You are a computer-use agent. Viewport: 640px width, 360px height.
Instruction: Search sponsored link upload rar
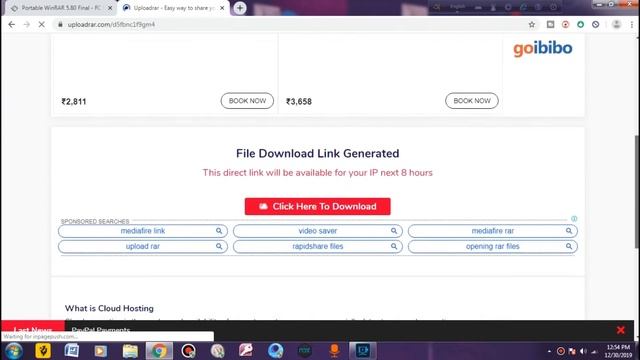pos(143,247)
